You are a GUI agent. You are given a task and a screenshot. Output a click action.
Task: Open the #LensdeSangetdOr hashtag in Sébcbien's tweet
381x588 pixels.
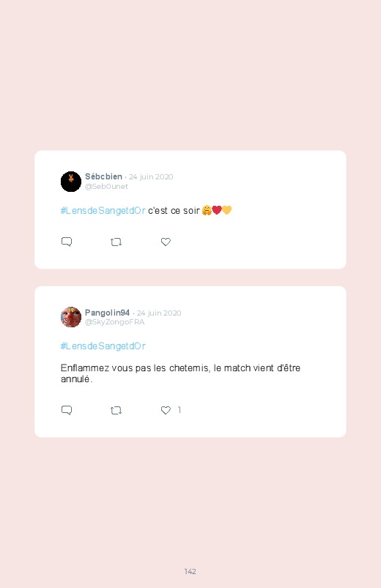pyautogui.click(x=103, y=211)
